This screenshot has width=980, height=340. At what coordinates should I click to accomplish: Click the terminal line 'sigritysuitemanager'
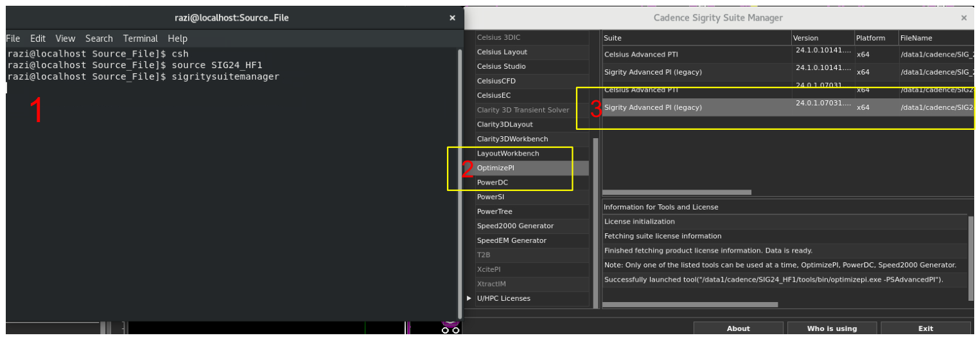(x=226, y=76)
